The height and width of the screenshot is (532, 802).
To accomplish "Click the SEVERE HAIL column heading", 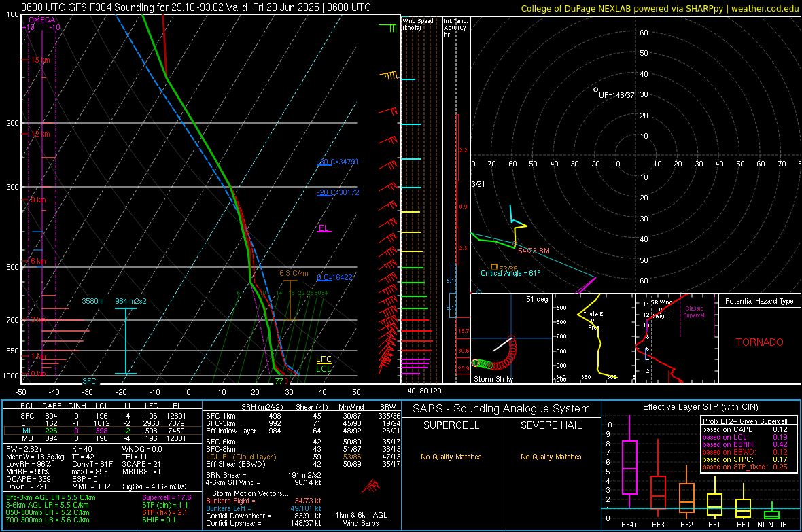I will pyautogui.click(x=551, y=425).
